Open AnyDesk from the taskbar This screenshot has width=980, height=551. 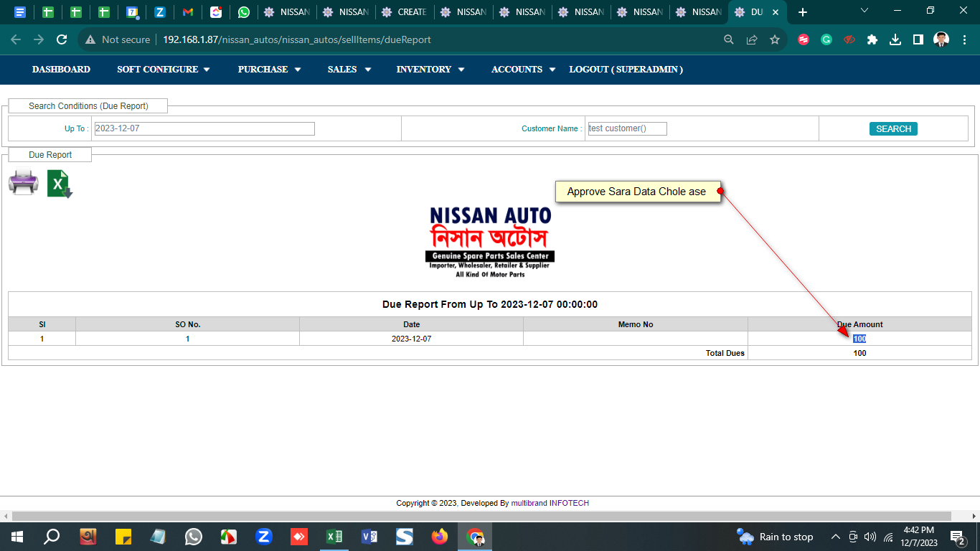coord(299,537)
